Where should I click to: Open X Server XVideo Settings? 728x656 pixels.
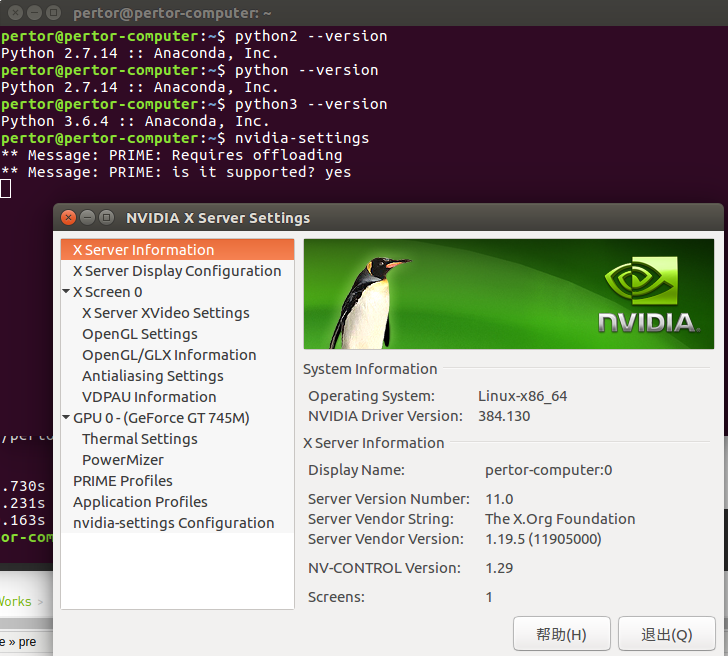165,313
